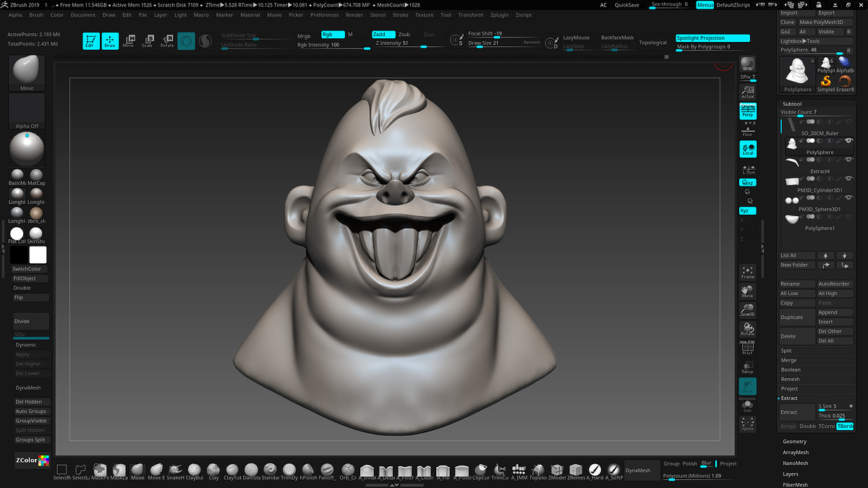Open the Stroke menu
868x488 pixels.
tap(401, 14)
